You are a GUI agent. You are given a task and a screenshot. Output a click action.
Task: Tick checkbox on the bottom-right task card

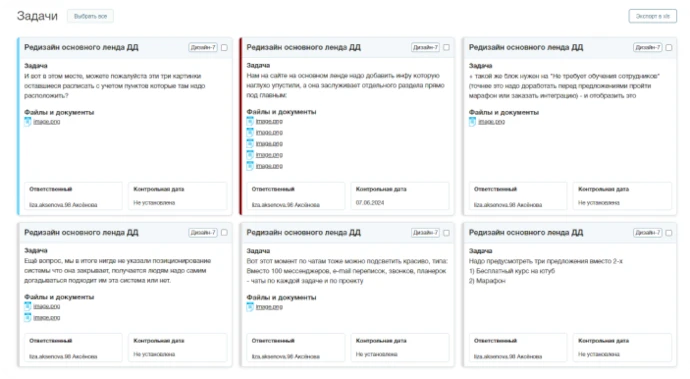tap(669, 233)
